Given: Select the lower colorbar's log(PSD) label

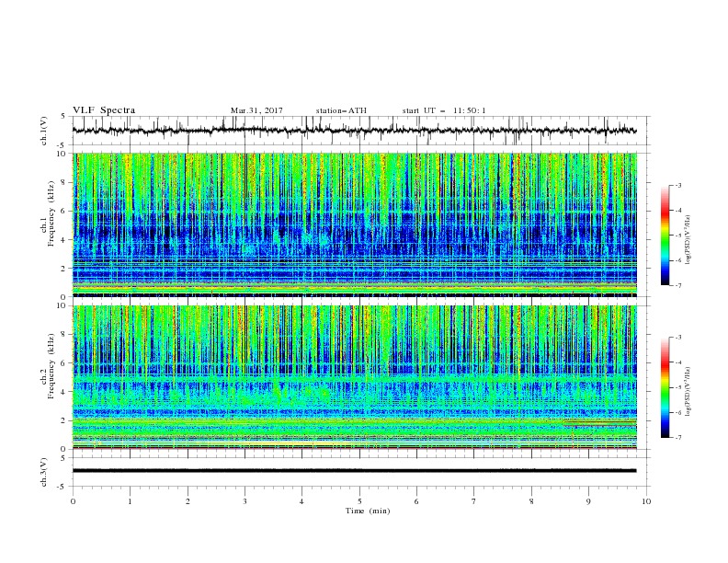Looking at the screenshot, I should coord(689,393).
